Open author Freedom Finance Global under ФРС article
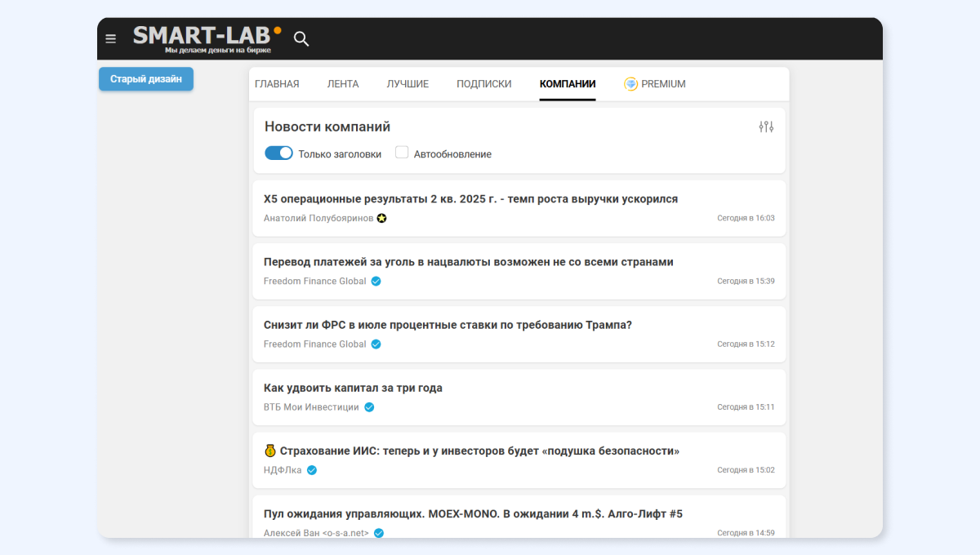This screenshot has height=555, width=980. (315, 344)
